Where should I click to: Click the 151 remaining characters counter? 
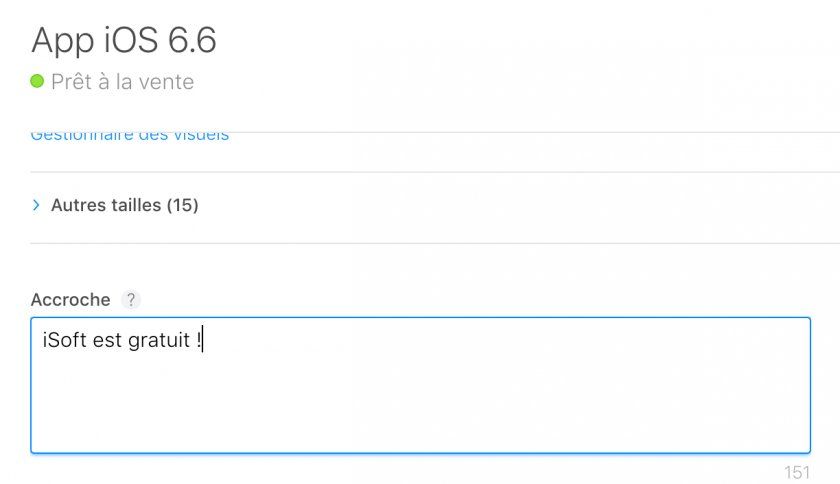797,471
